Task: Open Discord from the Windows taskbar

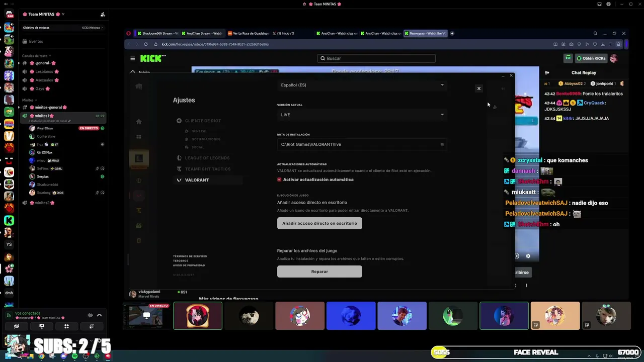Action: [63, 356]
